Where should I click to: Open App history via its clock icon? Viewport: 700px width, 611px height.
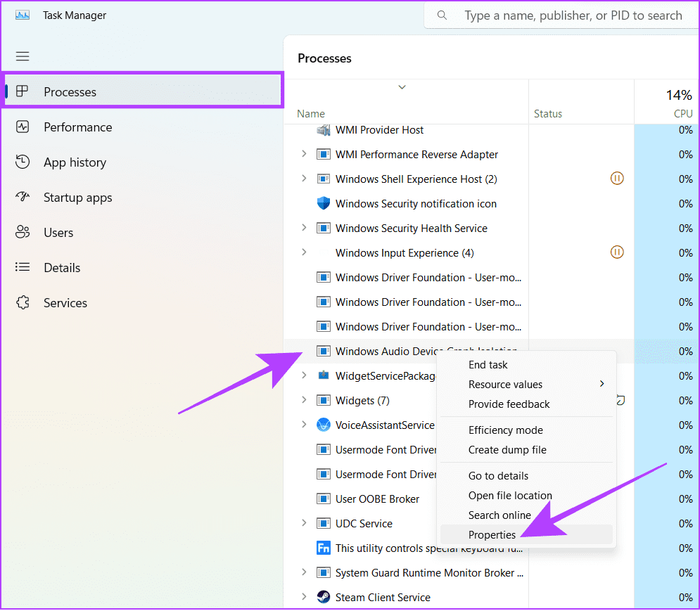tap(23, 162)
